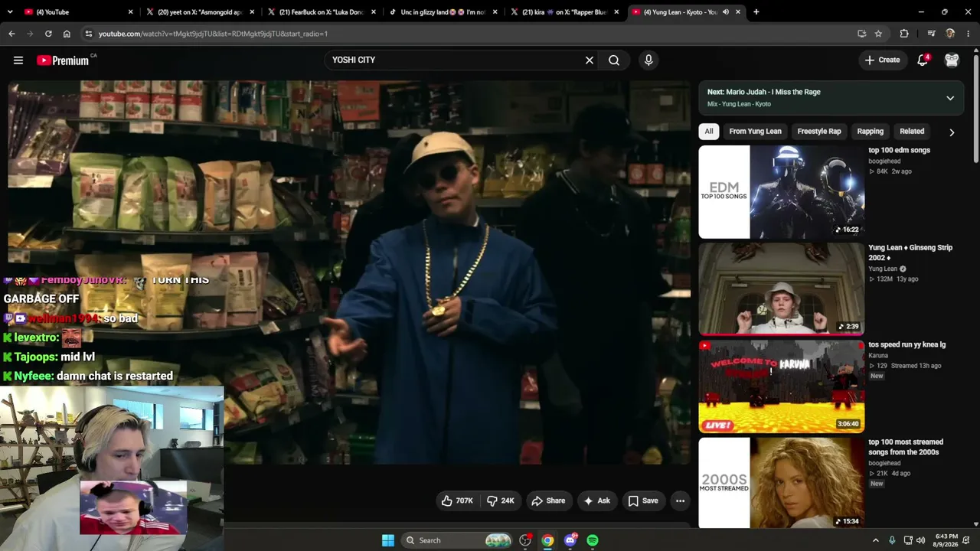Clear the YOSHI CITY search text
The width and height of the screenshot is (980, 551).
590,60
